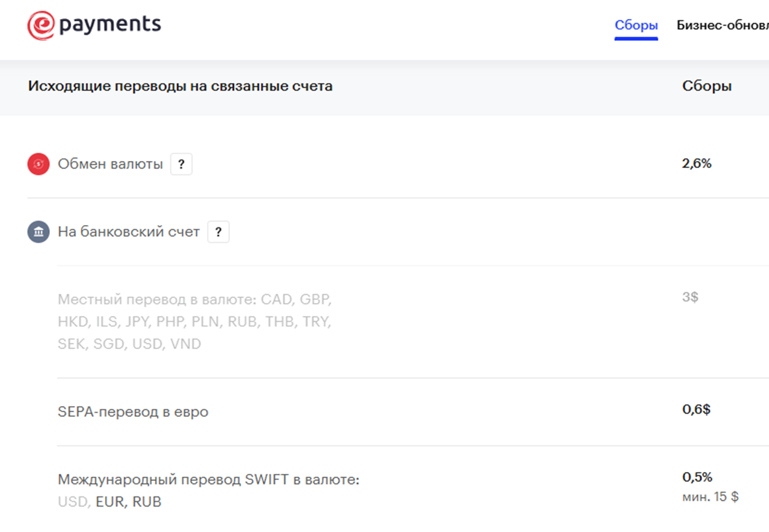Image resolution: width=769 pixels, height=532 pixels.
Task: Select the Местный перевод row
Action: (194, 321)
